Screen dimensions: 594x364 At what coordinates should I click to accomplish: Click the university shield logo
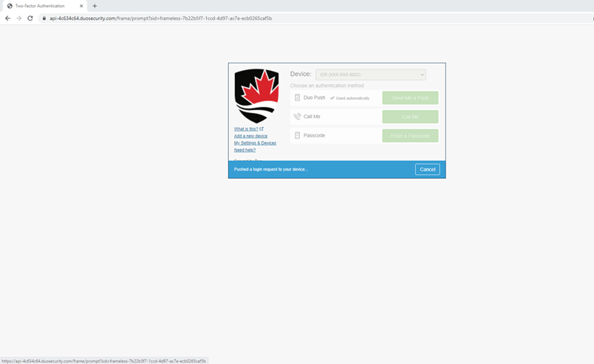click(x=256, y=96)
